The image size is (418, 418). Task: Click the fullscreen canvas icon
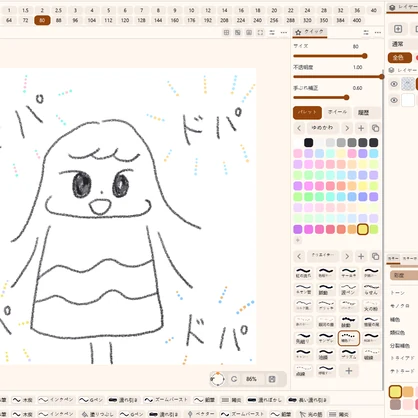click(x=260, y=32)
